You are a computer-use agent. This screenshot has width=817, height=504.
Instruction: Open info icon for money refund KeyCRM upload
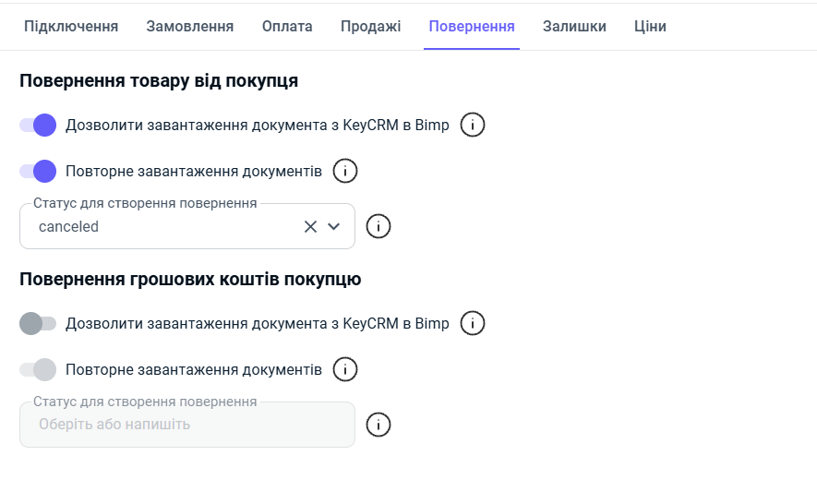click(472, 323)
